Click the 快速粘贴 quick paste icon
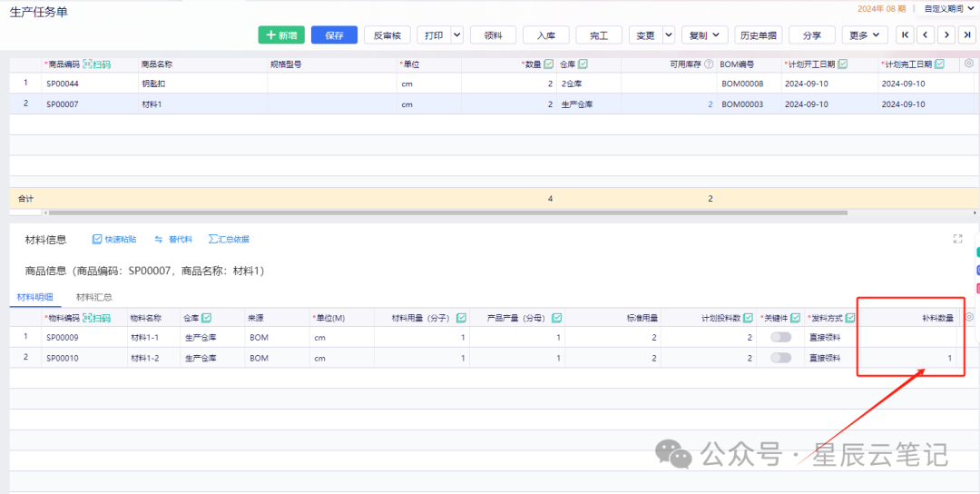Image resolution: width=980 pixels, height=494 pixels. [97, 239]
